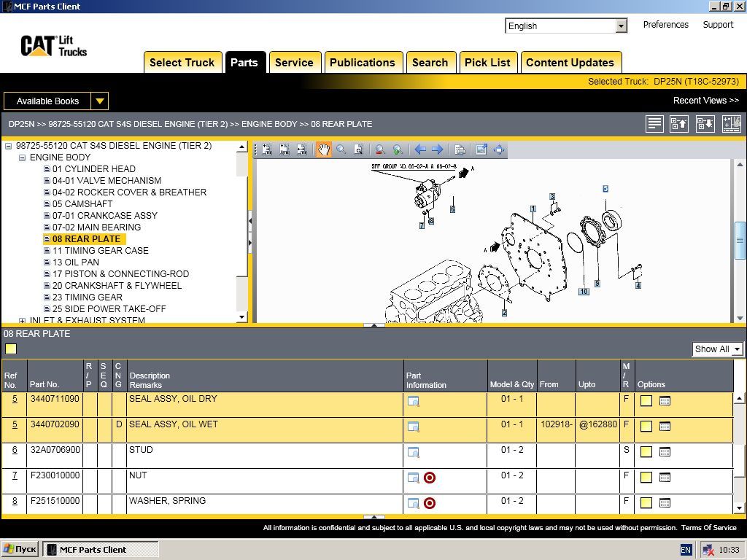Open the Support link
The height and width of the screenshot is (560, 747).
tap(718, 25)
